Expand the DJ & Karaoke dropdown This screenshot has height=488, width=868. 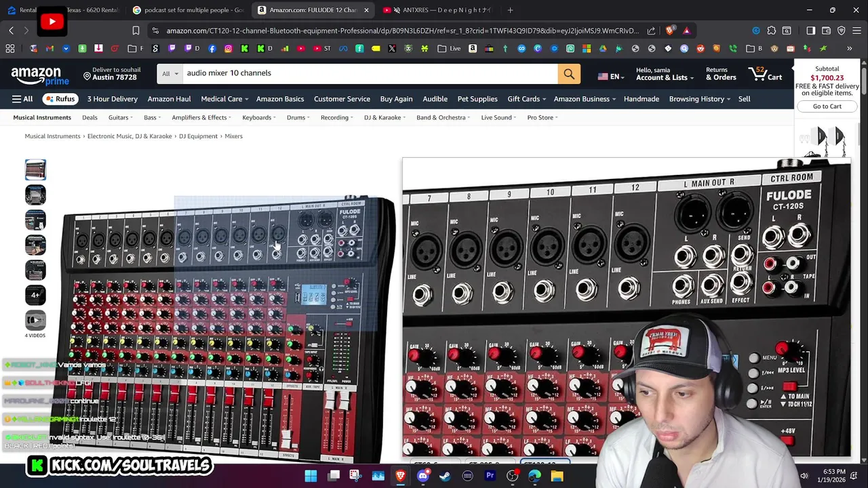[x=385, y=117]
